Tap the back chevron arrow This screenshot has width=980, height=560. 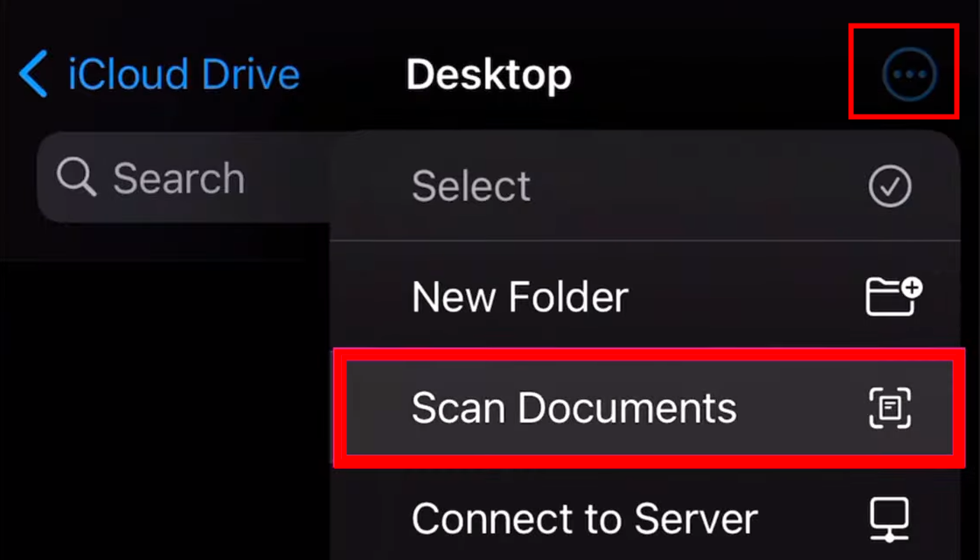pyautogui.click(x=33, y=73)
